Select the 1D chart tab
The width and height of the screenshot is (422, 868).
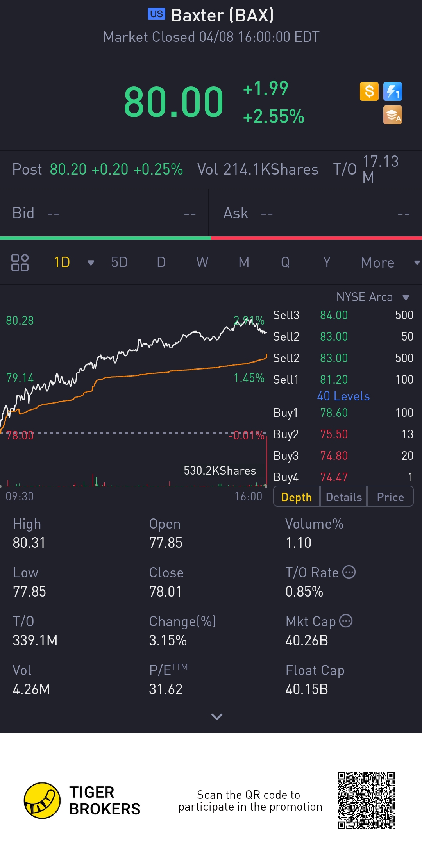click(x=62, y=263)
